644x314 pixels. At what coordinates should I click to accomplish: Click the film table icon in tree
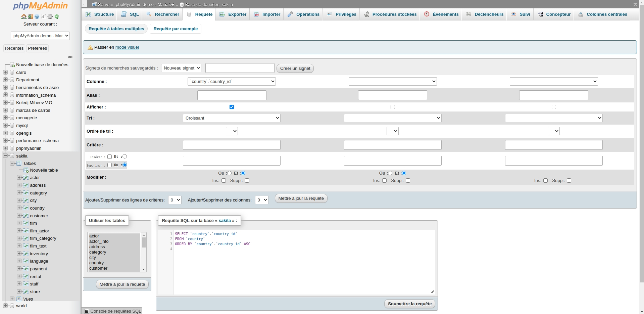point(26,223)
